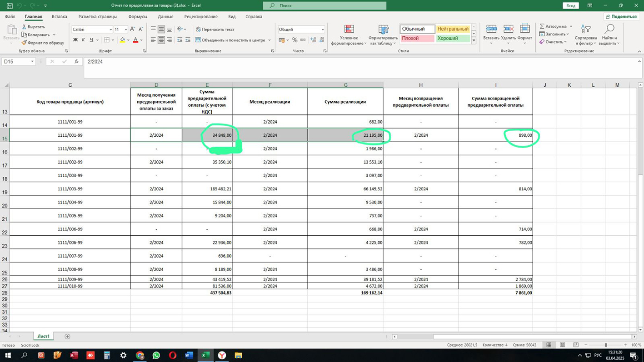
Task: Click the Поделиться share button
Action: pyautogui.click(x=621, y=17)
